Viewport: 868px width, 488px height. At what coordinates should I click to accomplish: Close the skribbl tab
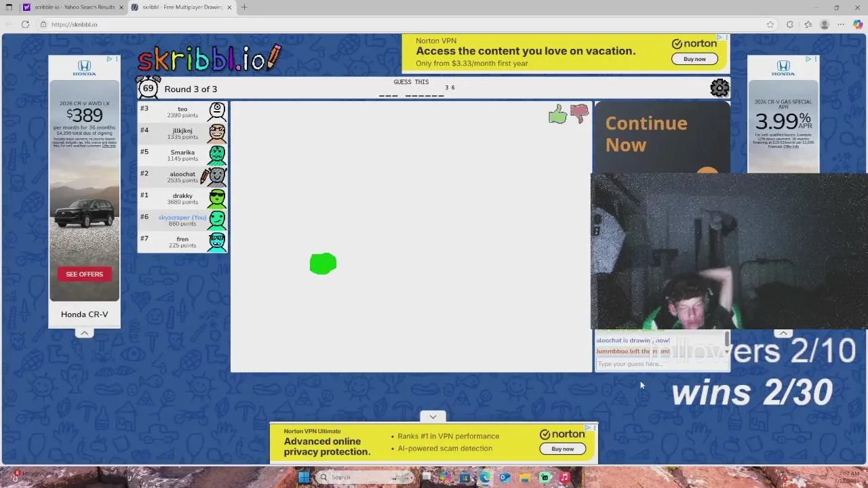(229, 7)
